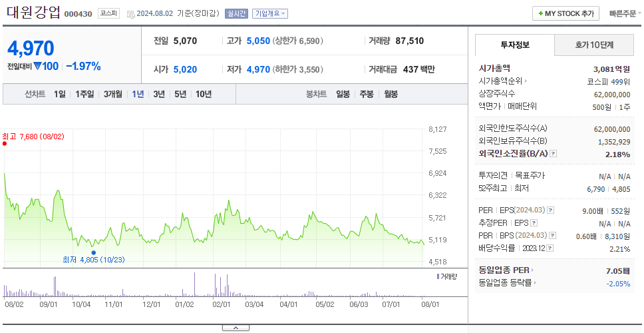Click the blue 최저 point marker on chart
This screenshot has height=333, width=644.
[94, 253]
